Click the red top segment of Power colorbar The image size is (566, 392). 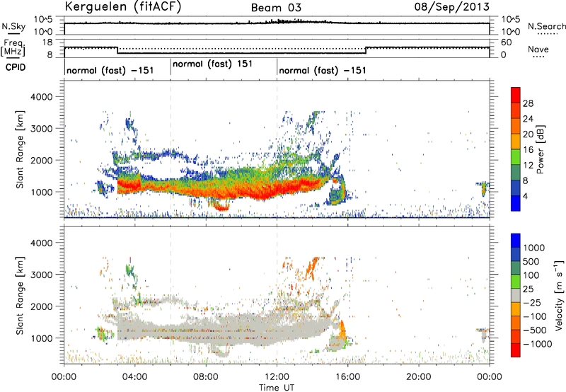pyautogui.click(x=516, y=95)
